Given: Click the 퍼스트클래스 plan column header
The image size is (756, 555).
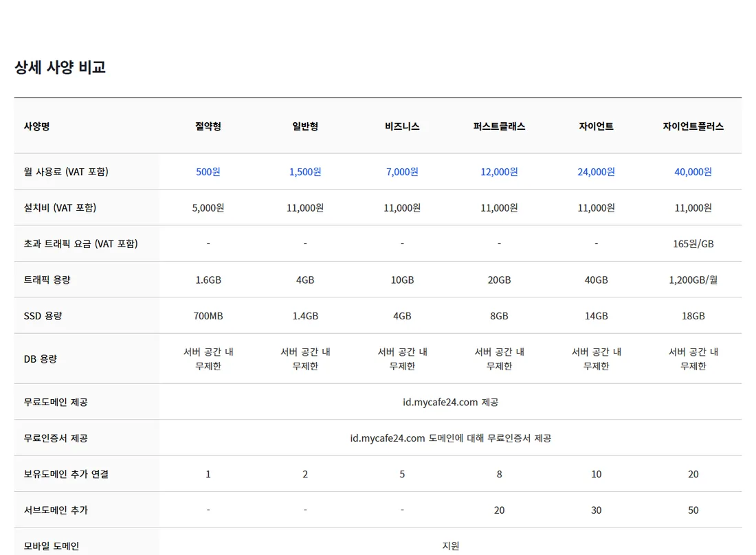Looking at the screenshot, I should [499, 126].
